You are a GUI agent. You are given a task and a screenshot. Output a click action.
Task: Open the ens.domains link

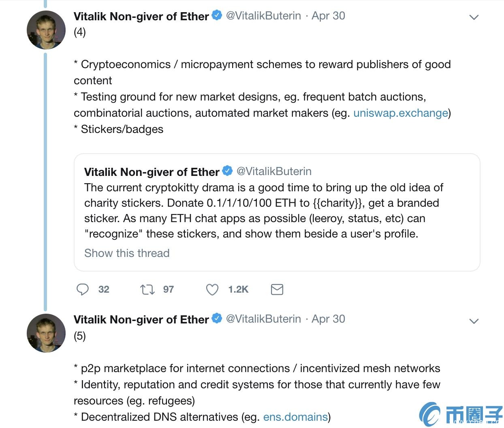tap(295, 417)
